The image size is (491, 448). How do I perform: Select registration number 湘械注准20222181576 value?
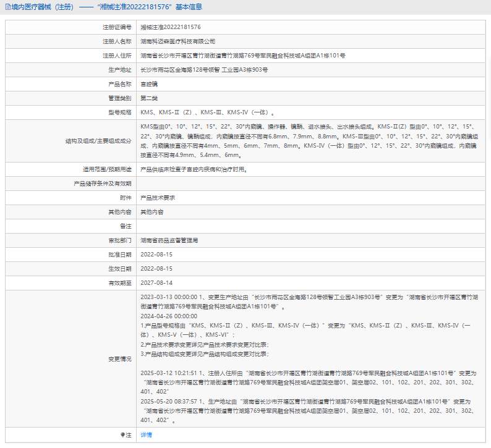(170, 27)
